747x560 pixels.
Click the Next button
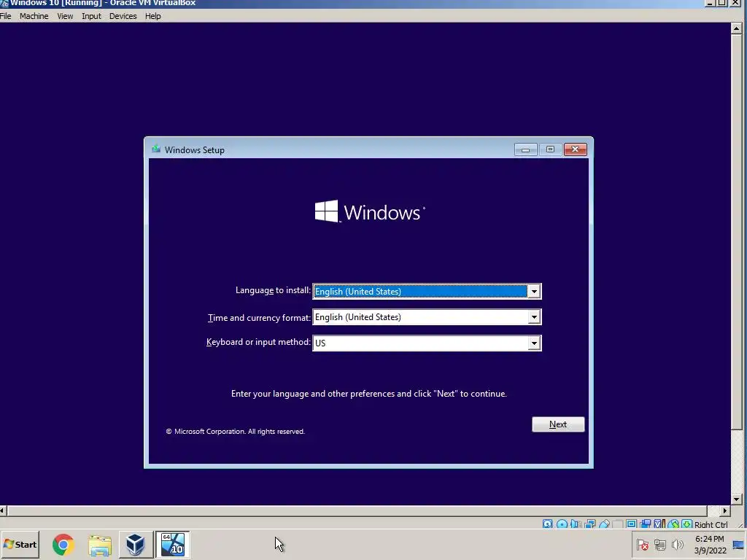click(x=558, y=424)
